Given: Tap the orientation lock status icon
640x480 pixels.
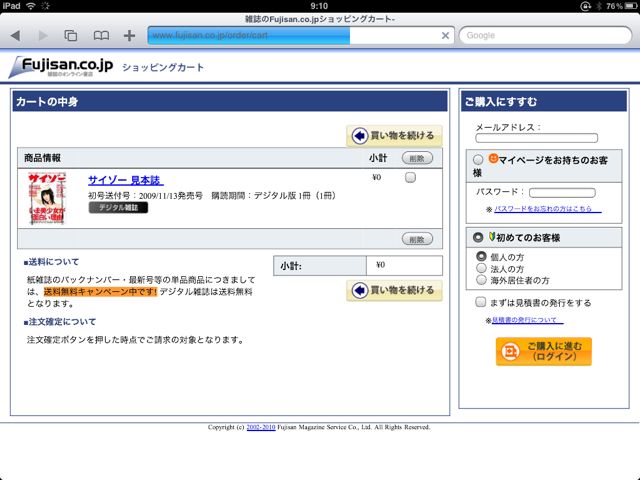Looking at the screenshot, I should 585,6.
